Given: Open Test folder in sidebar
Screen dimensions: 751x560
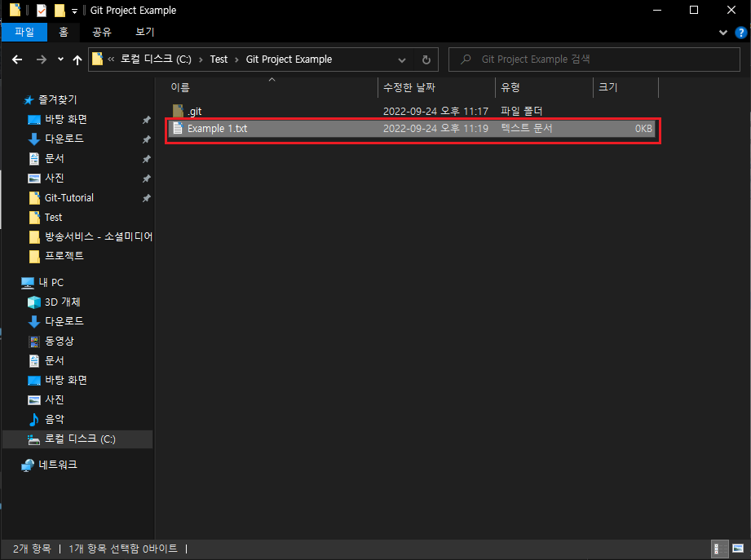Looking at the screenshot, I should point(53,218).
